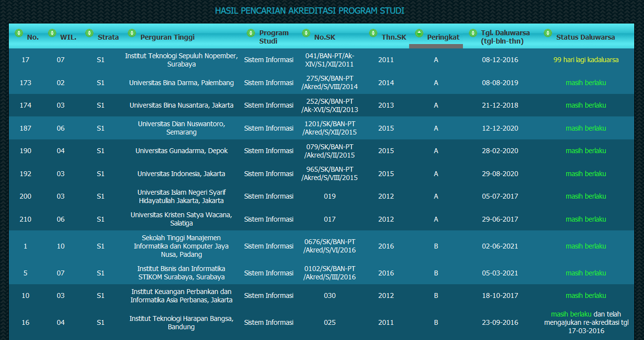644x340 pixels.
Task: Click SK number 1201/SK/BAN-PT/Akred/S/XII/2015
Action: click(x=330, y=128)
